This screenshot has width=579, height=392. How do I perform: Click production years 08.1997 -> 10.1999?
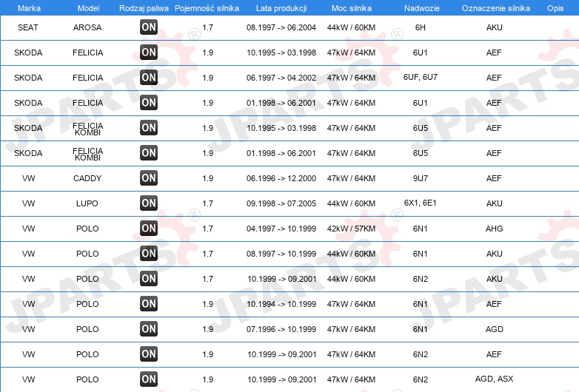click(x=281, y=254)
